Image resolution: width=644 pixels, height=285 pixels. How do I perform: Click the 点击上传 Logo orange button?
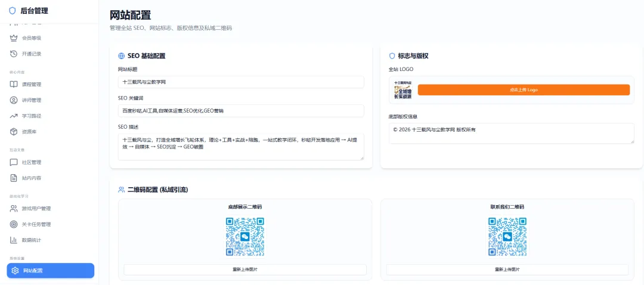524,90
